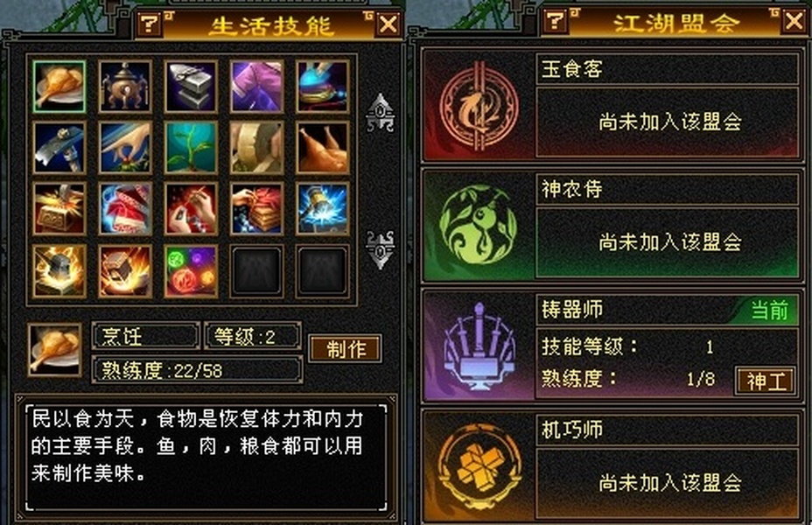Click the 神工 button
The image size is (812, 525).
coord(766,381)
